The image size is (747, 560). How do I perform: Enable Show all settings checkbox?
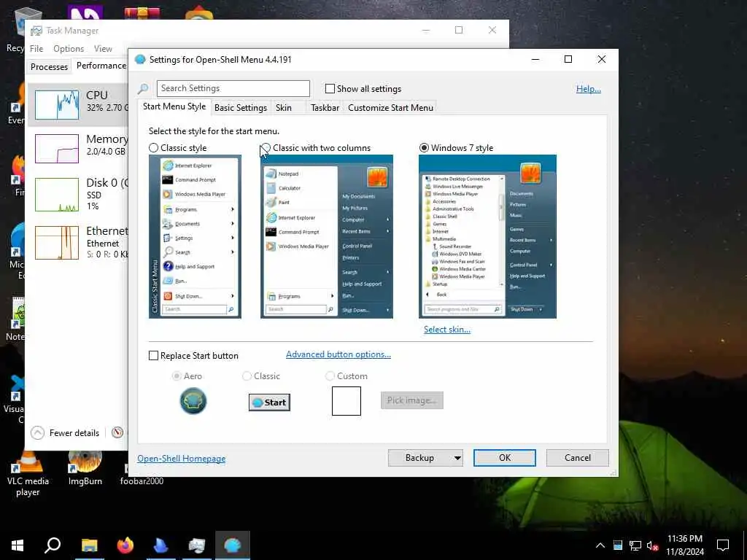point(330,88)
